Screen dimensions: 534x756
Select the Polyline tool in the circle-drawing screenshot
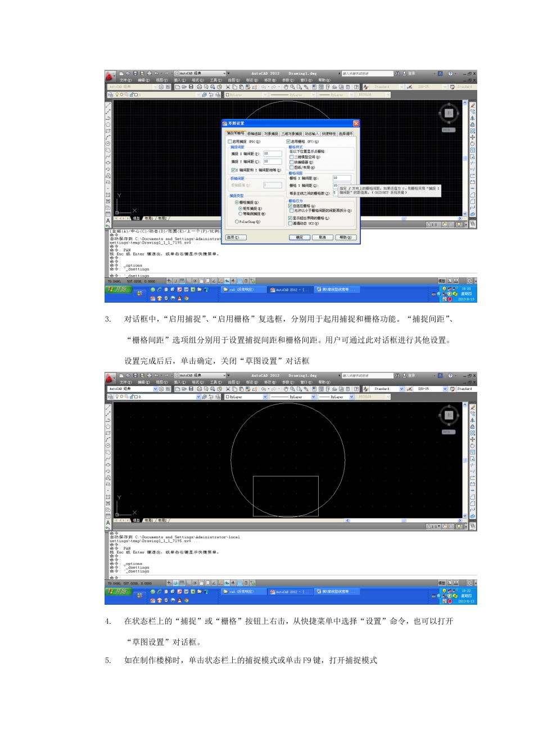click(x=108, y=420)
